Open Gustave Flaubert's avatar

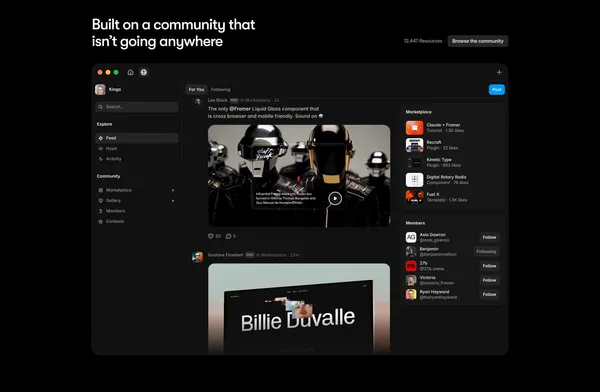[x=197, y=257]
